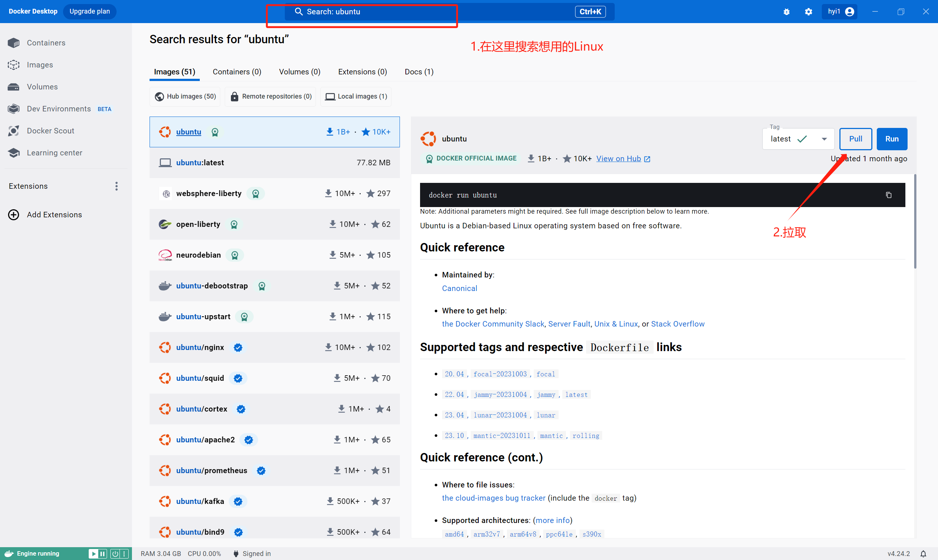Switch to the Docs (1) tab
This screenshot has width=938, height=560.
pyautogui.click(x=419, y=72)
